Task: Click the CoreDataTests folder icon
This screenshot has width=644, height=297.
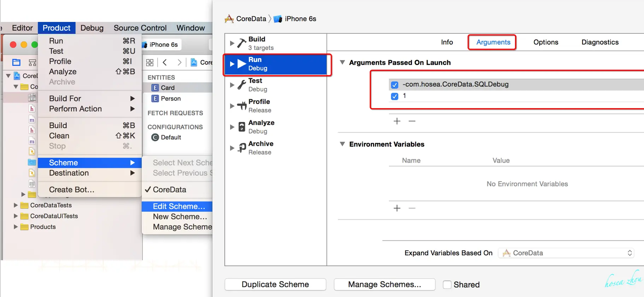Action: tap(24, 205)
